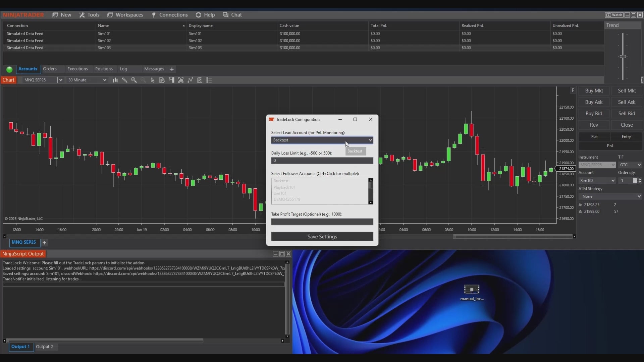Open the Connections menu
This screenshot has width=644, height=362.
170,15
